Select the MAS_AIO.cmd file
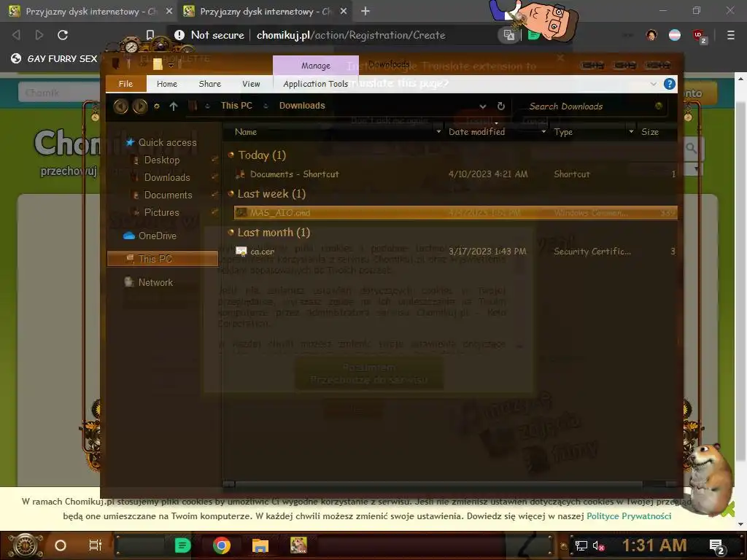Screen dimensions: 747x560 click(455, 213)
